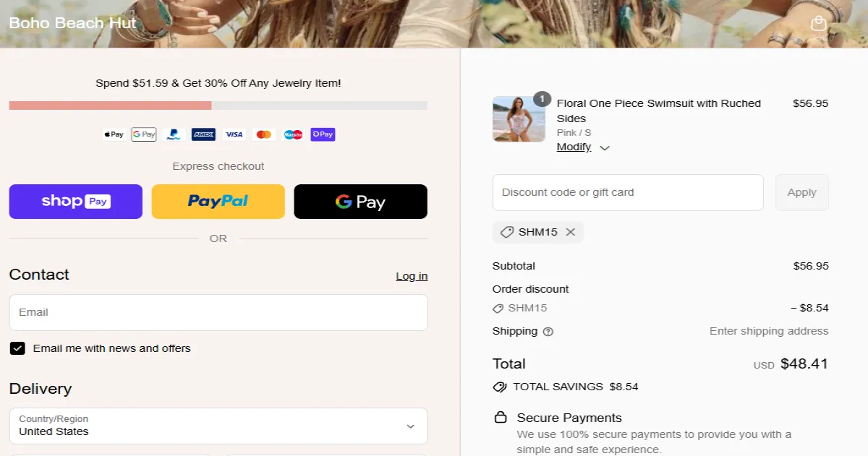Click the Apple Pay payment icon
This screenshot has height=456, width=868.
pos(114,134)
